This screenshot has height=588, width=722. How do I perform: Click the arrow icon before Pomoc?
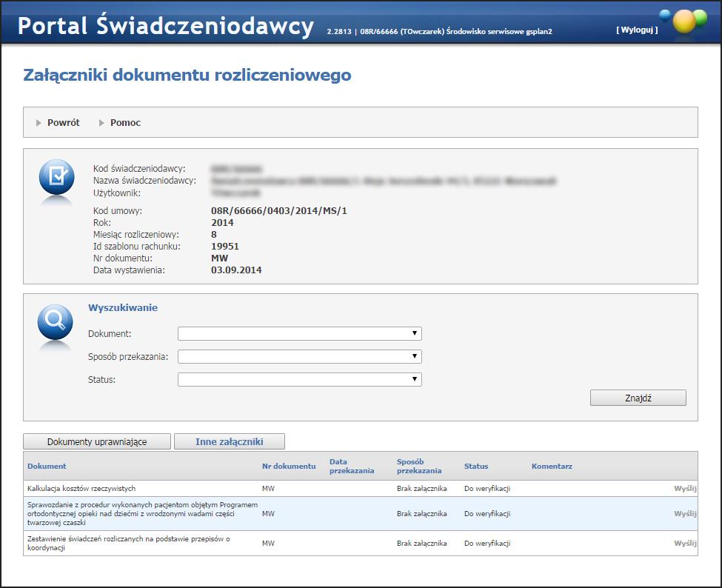coord(101,123)
